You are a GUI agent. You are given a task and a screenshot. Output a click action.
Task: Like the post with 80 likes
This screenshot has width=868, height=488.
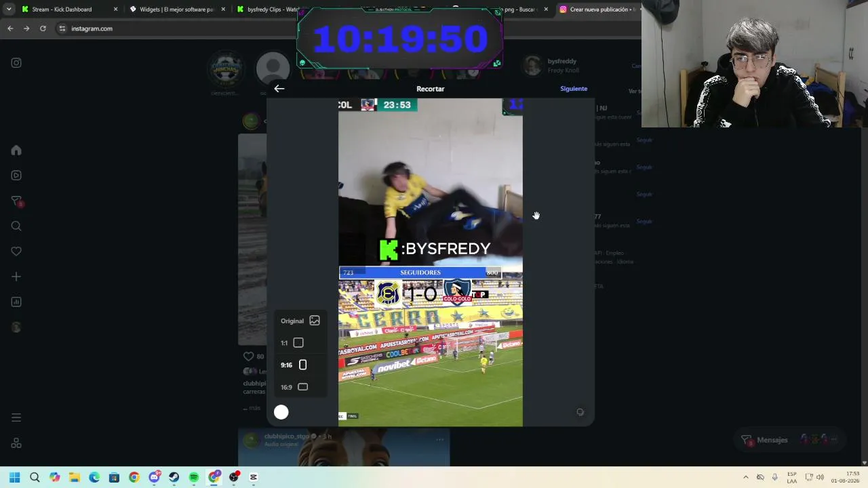coord(248,357)
